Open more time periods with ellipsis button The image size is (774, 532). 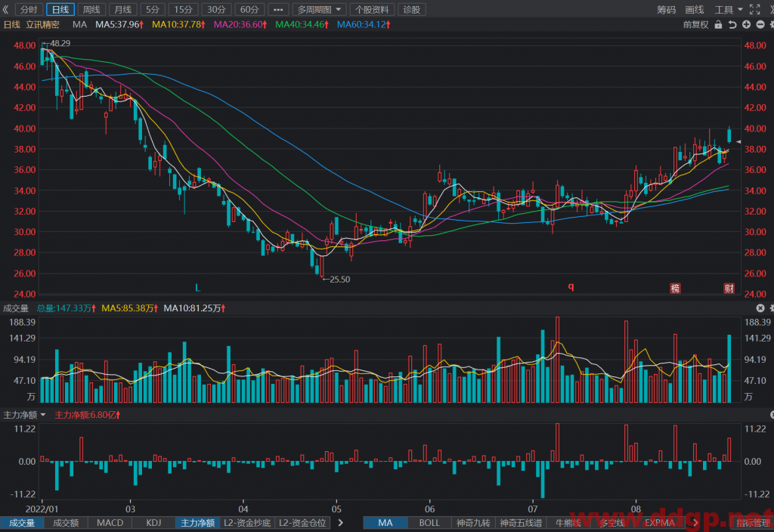(x=278, y=9)
